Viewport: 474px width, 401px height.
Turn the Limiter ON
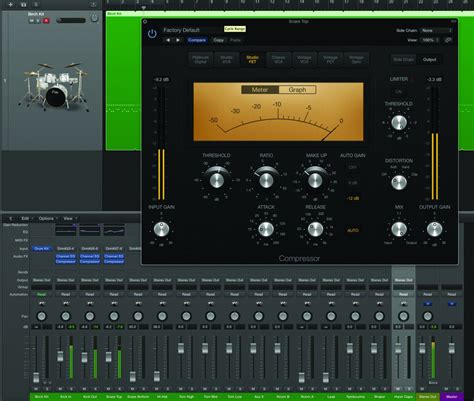pos(399,92)
